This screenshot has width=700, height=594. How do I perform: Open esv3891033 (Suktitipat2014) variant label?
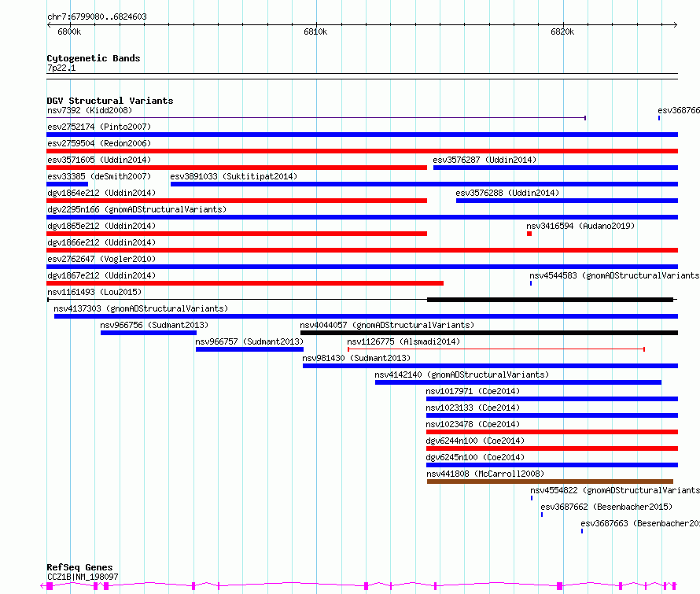click(234, 176)
